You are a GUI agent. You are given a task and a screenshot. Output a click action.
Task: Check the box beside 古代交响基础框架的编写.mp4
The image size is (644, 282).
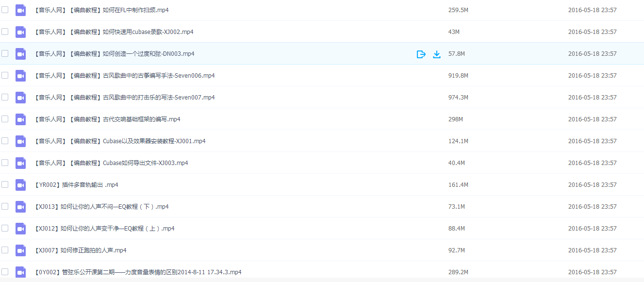pos(5,119)
